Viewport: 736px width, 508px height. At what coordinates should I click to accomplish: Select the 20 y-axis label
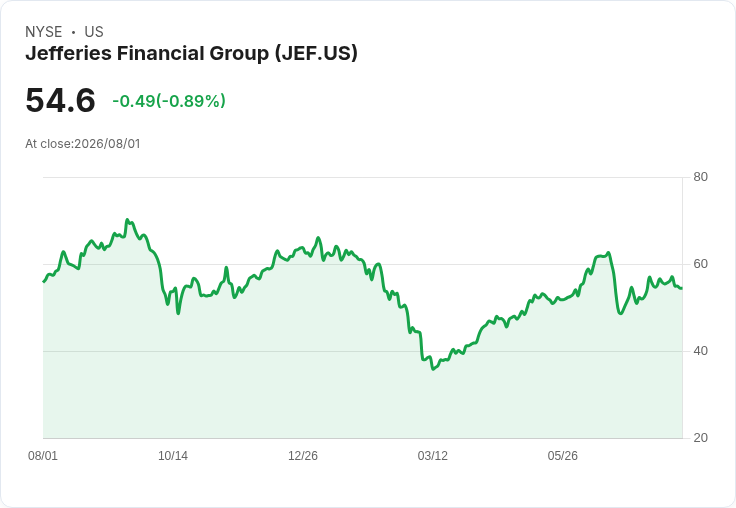700,438
